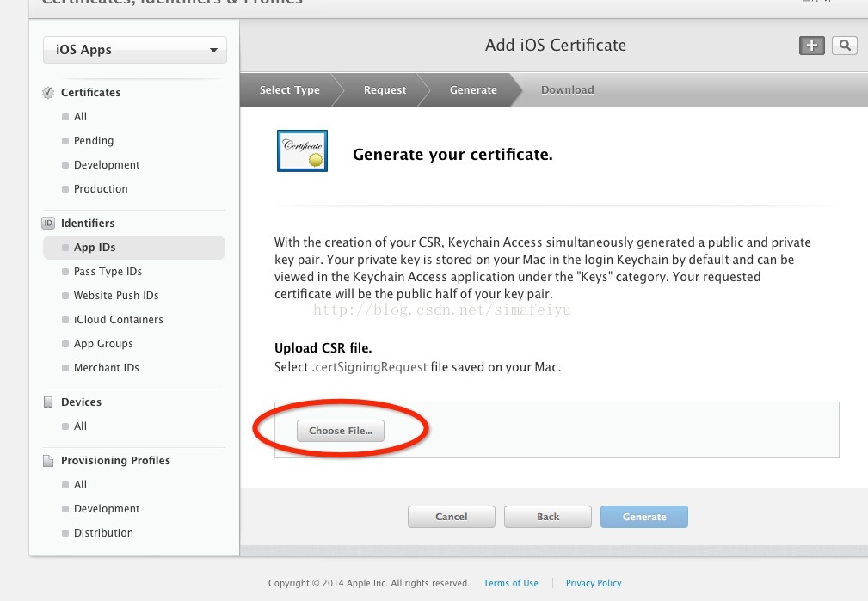Click the Provisioning Profiles heading
Image resolution: width=868 pixels, height=601 pixels.
(x=115, y=461)
